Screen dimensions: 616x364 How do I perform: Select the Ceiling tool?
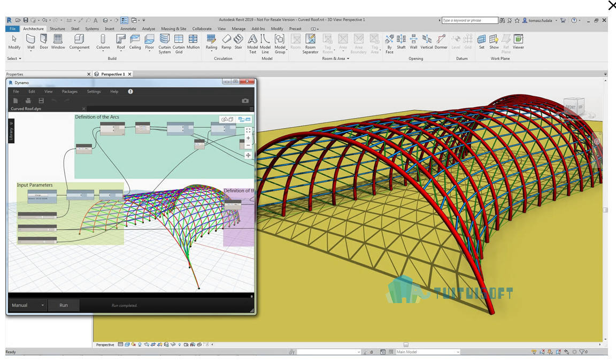click(135, 42)
